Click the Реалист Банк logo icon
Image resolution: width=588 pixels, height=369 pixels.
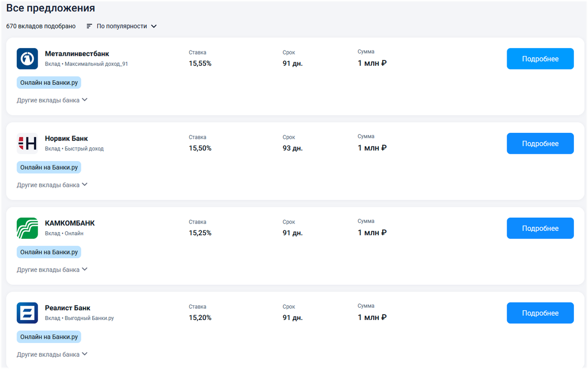27,313
